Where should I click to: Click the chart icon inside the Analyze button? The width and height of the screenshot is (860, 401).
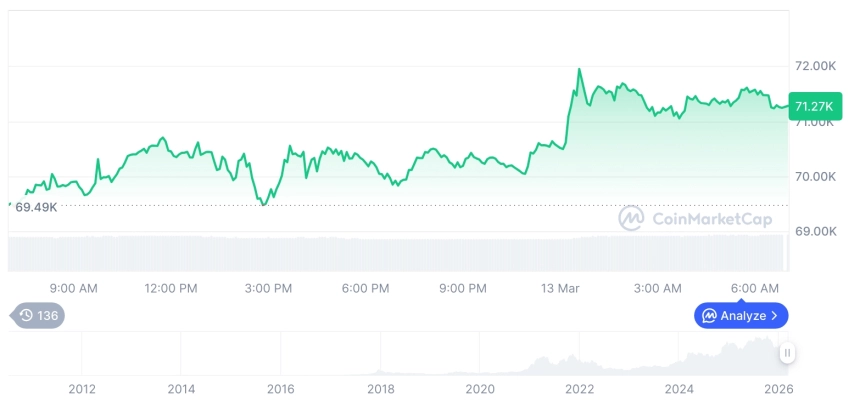point(709,316)
